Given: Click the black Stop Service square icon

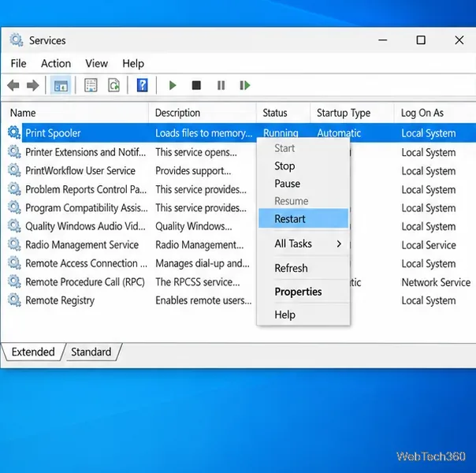Looking at the screenshot, I should click(x=196, y=85).
